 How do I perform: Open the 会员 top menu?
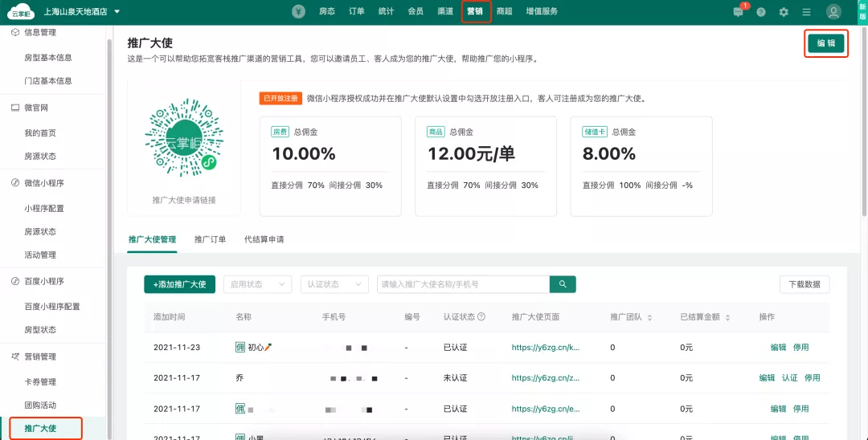coord(416,11)
